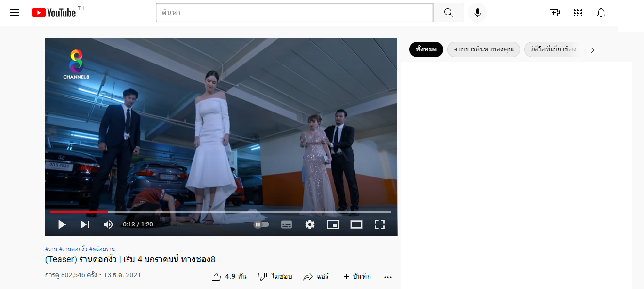644x289 pixels.
Task: Click the บันทึก save button
Action: [355, 276]
